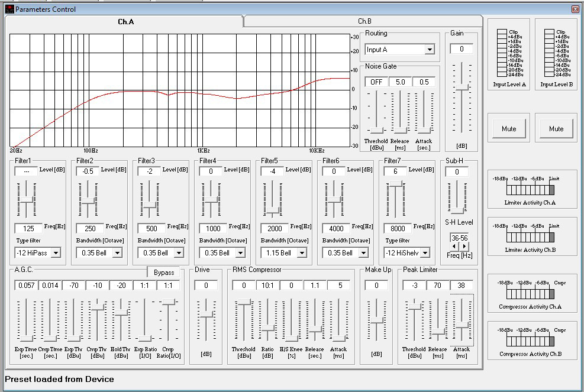Open Filter5 bandwidth 1.15 Bell dropdown
The width and height of the screenshot is (584, 392).
[302, 253]
